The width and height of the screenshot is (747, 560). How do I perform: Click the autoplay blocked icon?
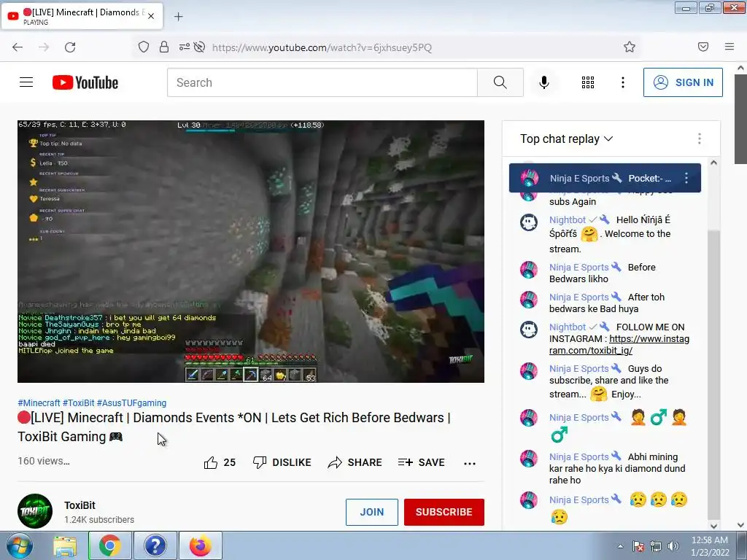coord(200,47)
